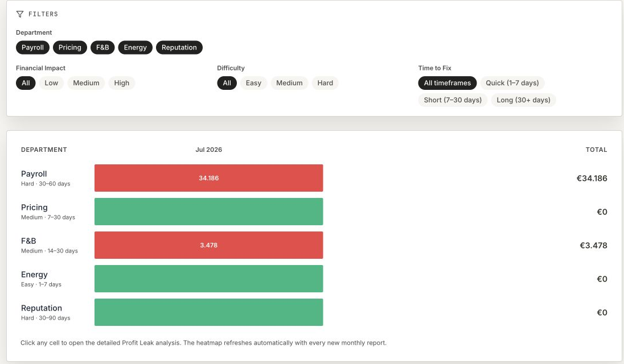
Task: Toggle the Energy department filter chip
Action: pos(136,47)
